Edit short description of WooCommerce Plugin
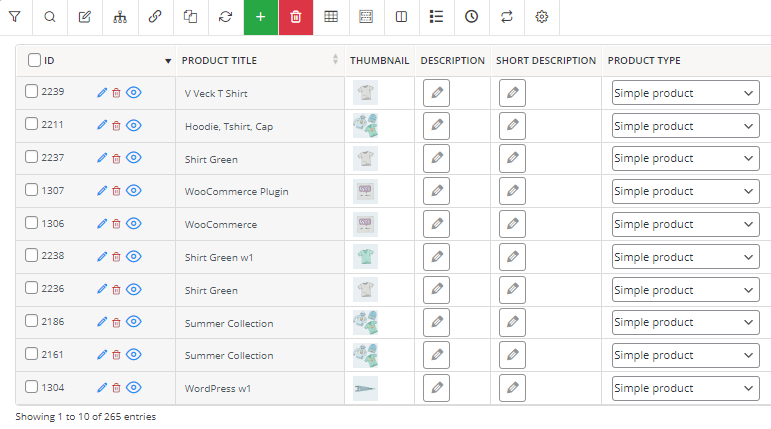771x429 pixels. click(x=512, y=191)
